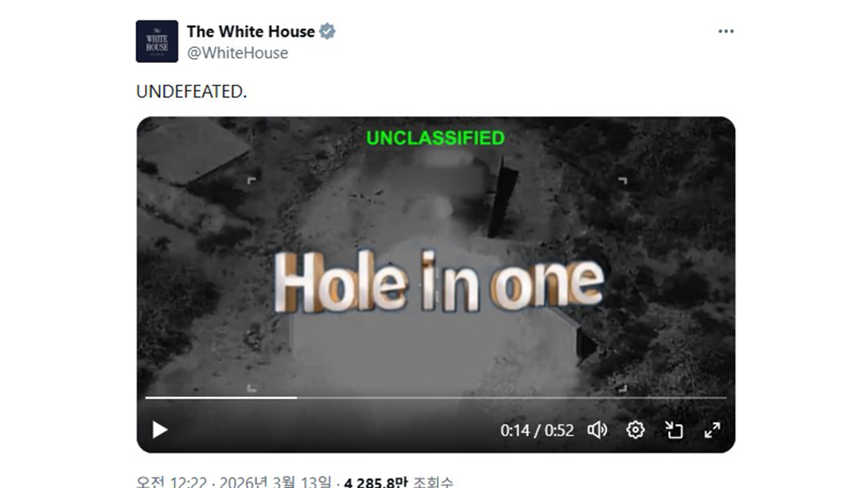The height and width of the screenshot is (488, 868).
Task: Open video settings gear
Action: 635,430
